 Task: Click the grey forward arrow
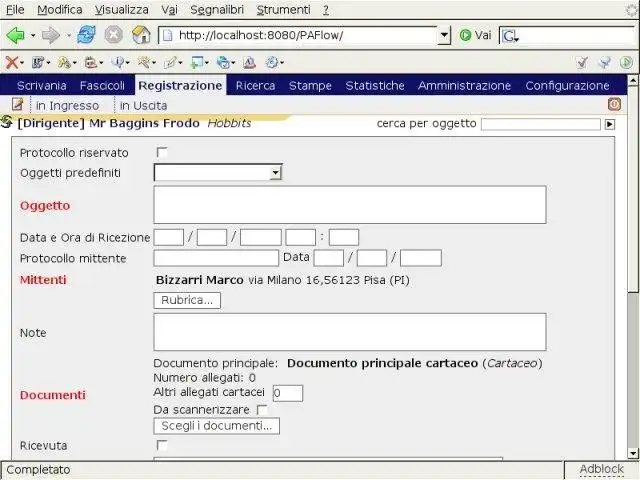[x=51, y=36]
